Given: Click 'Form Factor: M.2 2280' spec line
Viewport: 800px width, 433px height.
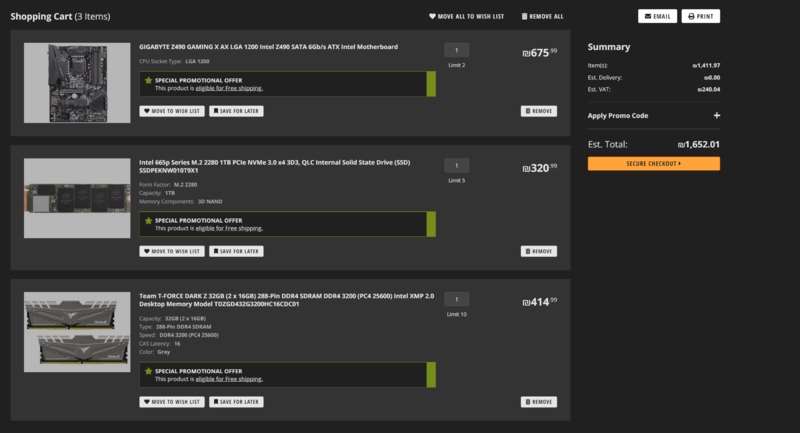Looking at the screenshot, I should click(x=168, y=185).
